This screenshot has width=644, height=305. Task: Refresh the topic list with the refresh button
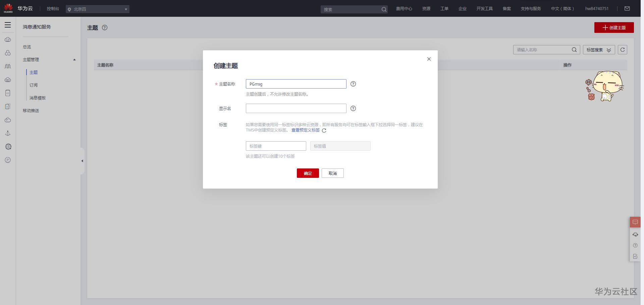pyautogui.click(x=623, y=50)
